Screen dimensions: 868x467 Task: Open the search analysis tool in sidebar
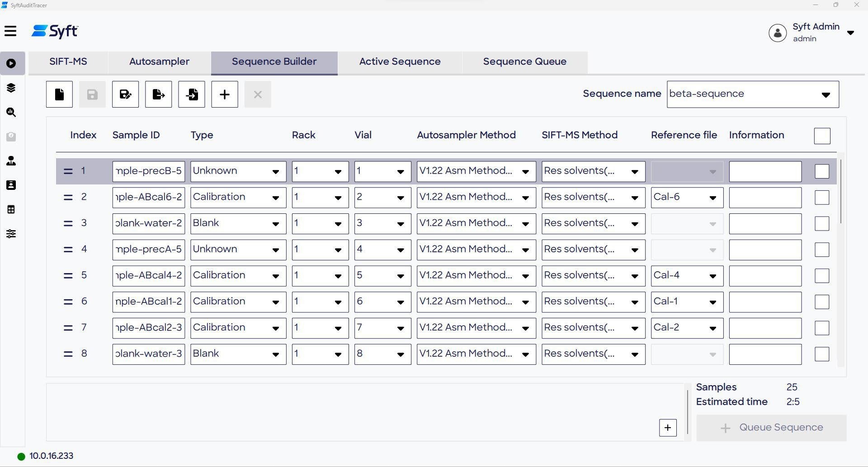point(11,112)
